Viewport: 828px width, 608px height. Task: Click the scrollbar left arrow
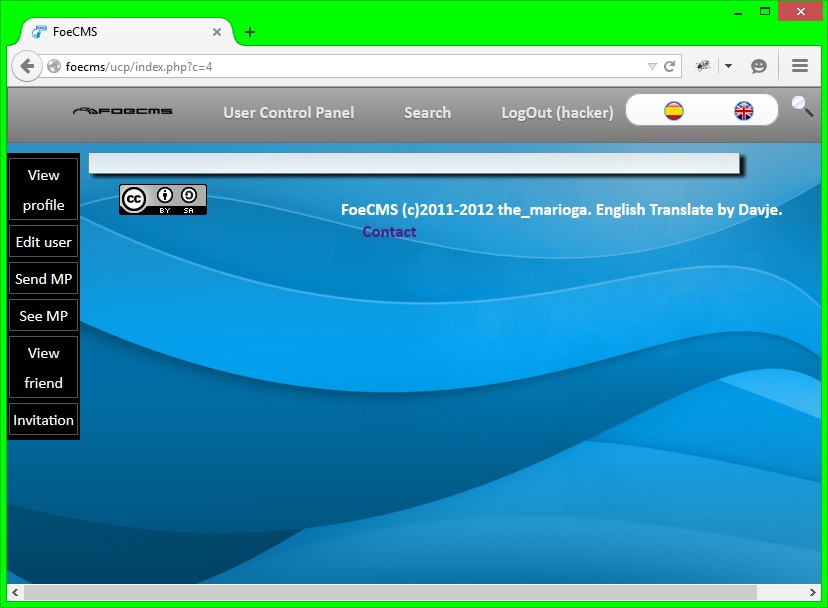coord(15,593)
